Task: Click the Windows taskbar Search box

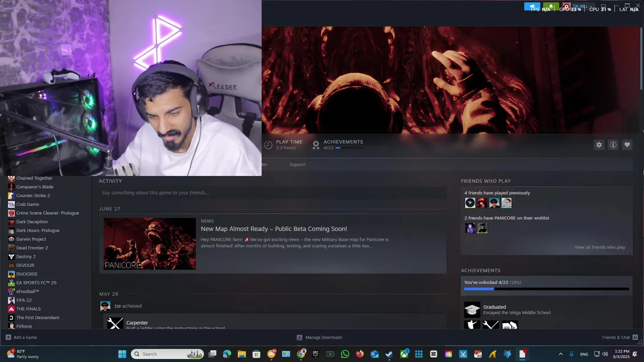Action: [168, 354]
